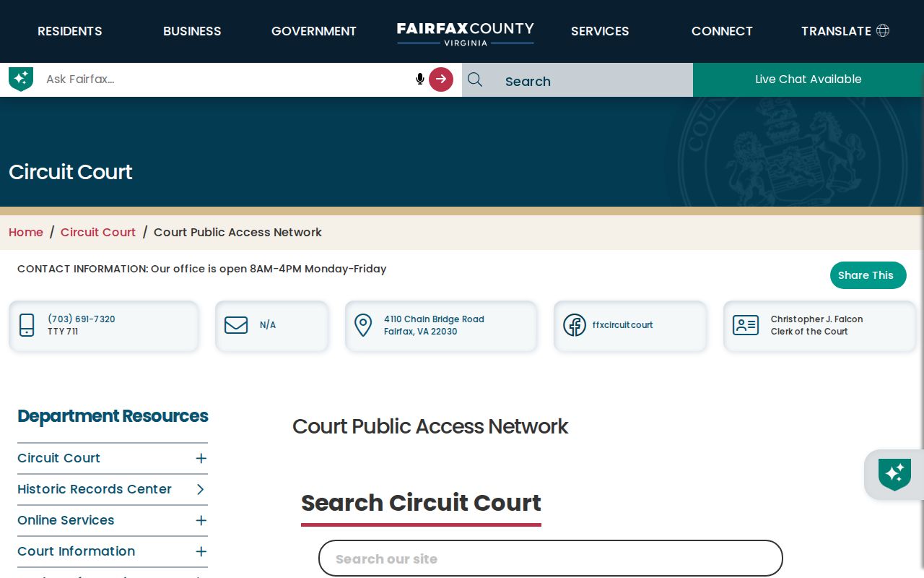Click the Ask Fairfax shield icon
This screenshot has width=924, height=578.
click(21, 79)
